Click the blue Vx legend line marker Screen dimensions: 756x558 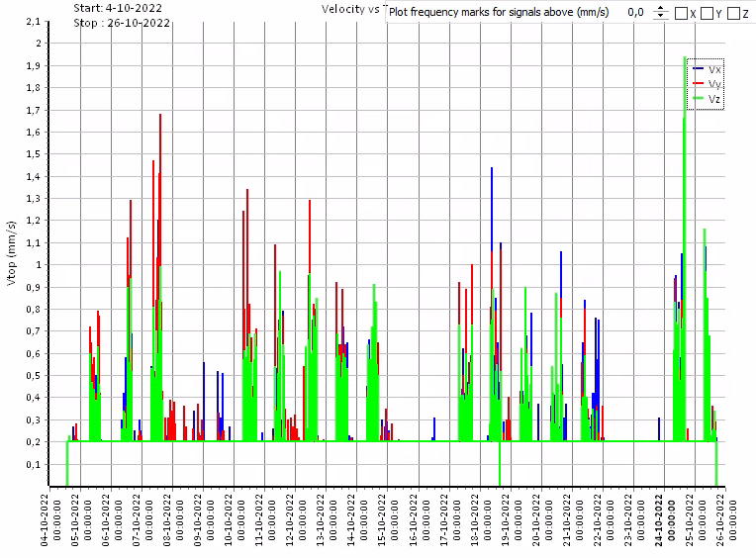699,69
